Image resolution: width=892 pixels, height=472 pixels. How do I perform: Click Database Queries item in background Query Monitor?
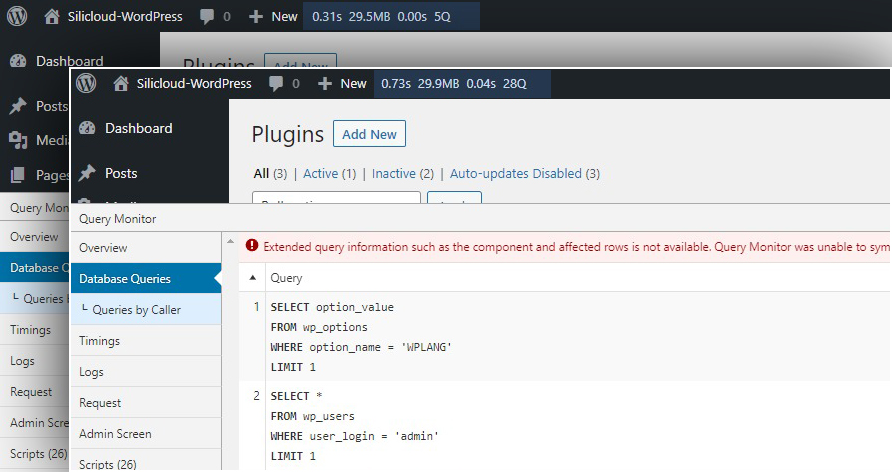[x=34, y=268]
